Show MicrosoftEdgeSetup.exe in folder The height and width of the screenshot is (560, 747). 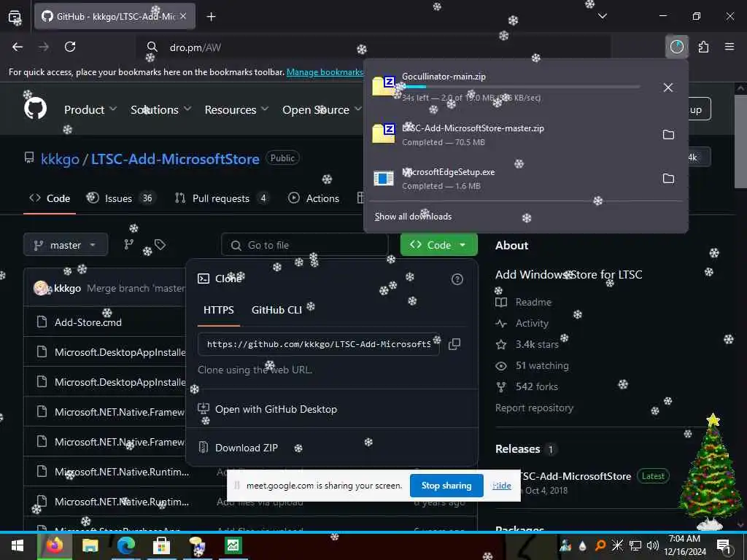[x=668, y=179]
